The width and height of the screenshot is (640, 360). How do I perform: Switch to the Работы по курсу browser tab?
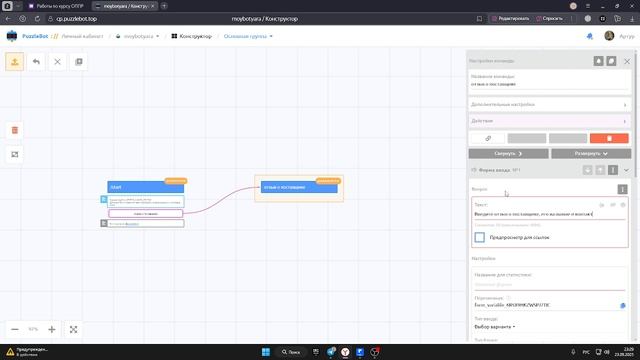pyautogui.click(x=56, y=6)
